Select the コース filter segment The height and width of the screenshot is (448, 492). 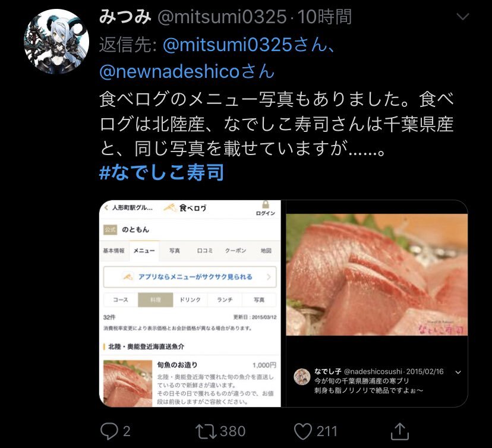[x=121, y=300]
